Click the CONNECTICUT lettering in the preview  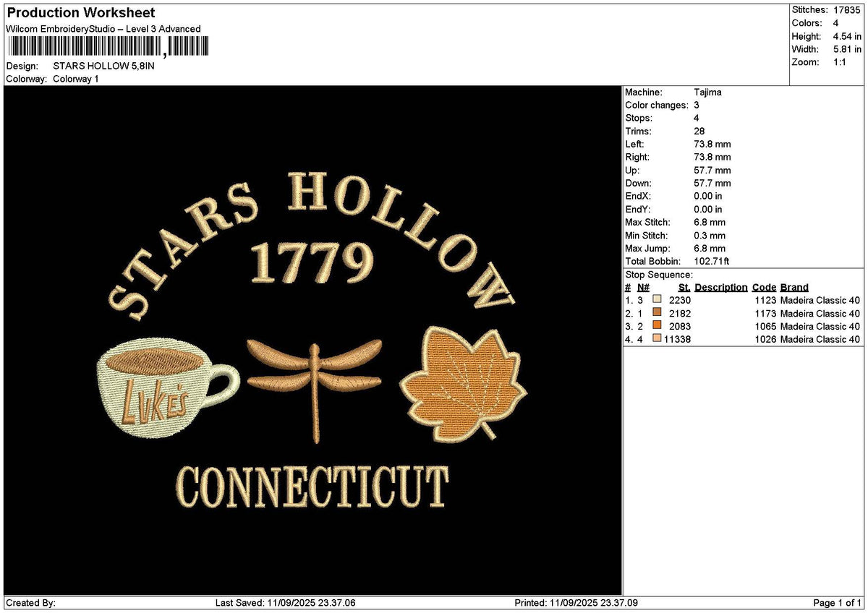point(312,486)
